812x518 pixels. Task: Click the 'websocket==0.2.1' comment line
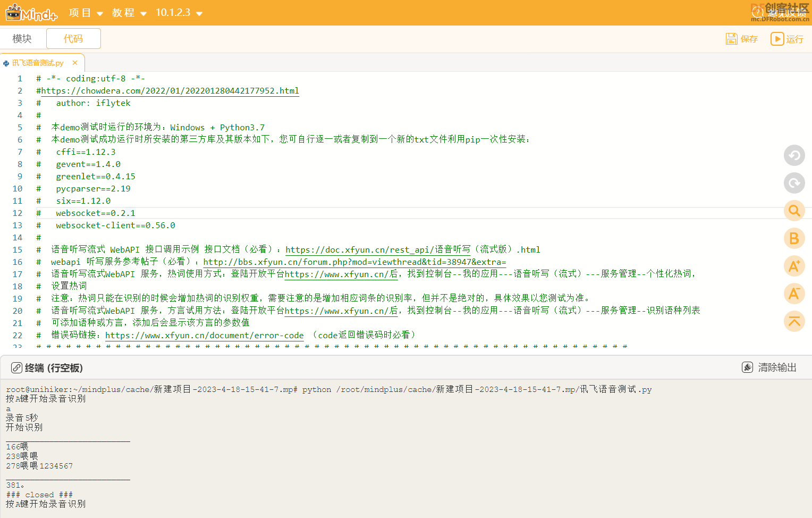tap(96, 213)
